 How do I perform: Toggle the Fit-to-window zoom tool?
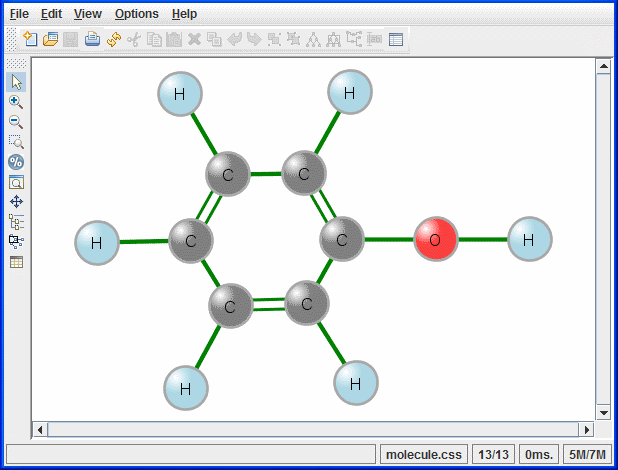click(x=16, y=182)
